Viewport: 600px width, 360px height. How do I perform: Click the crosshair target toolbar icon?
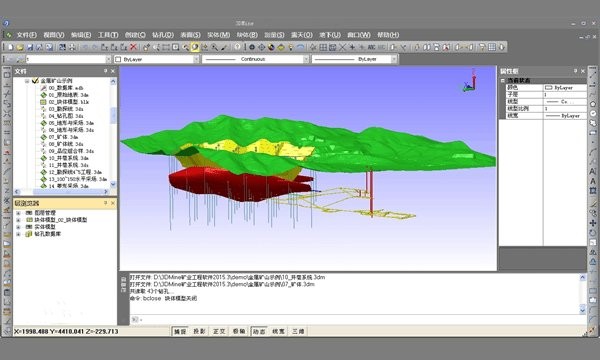tap(261, 47)
